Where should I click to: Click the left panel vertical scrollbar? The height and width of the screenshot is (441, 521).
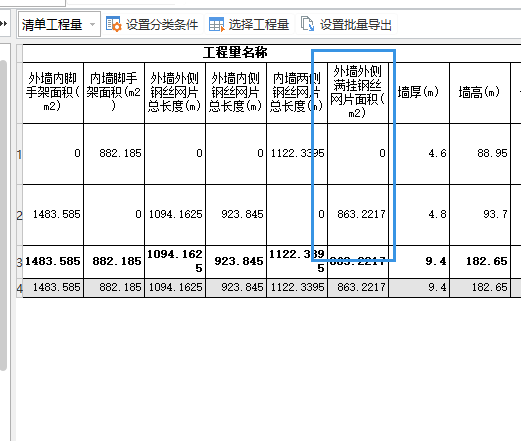click(x=3, y=215)
